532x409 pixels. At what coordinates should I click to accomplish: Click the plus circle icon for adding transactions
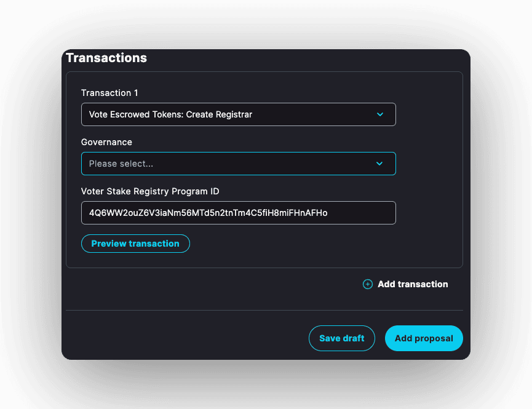tap(368, 284)
